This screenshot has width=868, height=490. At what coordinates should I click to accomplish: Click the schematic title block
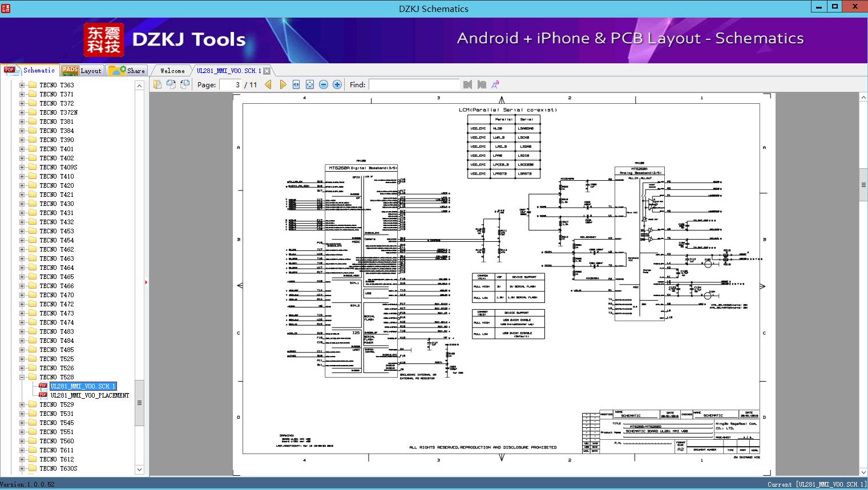[x=671, y=432]
